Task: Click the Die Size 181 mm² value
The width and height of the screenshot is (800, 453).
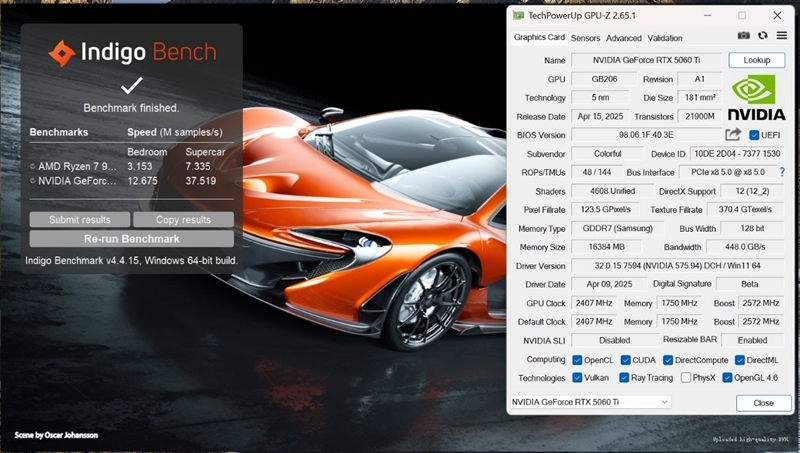Action: (699, 97)
